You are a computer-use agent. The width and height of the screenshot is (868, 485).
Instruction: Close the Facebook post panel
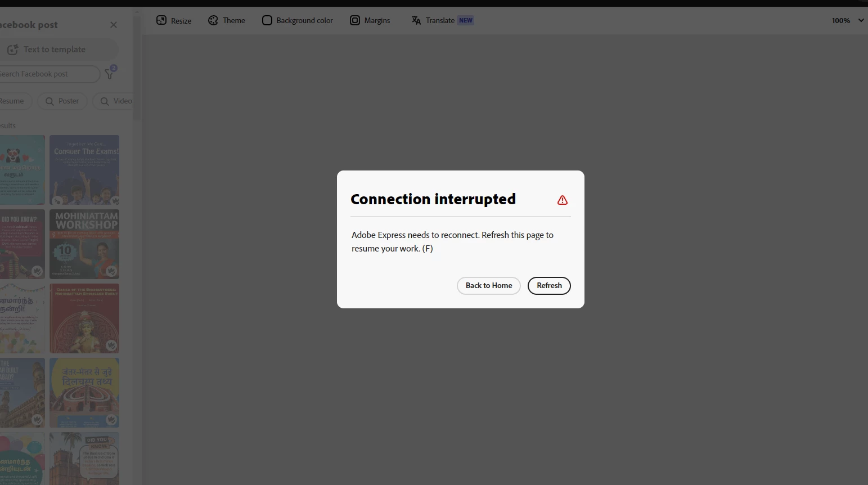(x=114, y=25)
